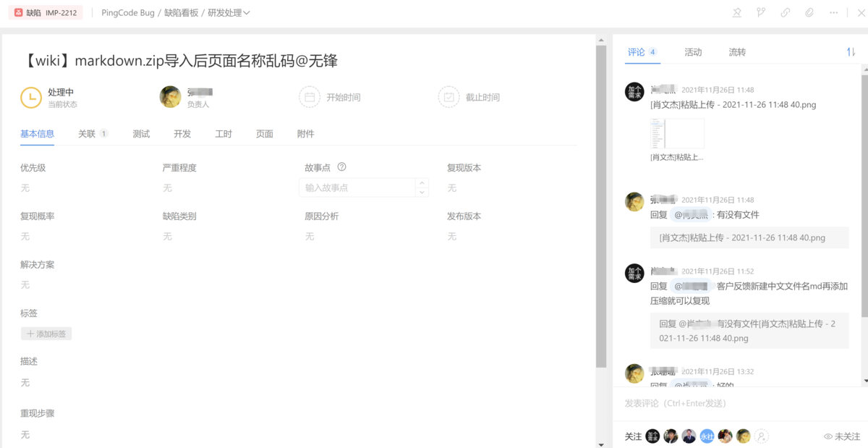The image size is (868, 448).
Task: Click the 开始时间 calendar icon
Action: (309, 97)
